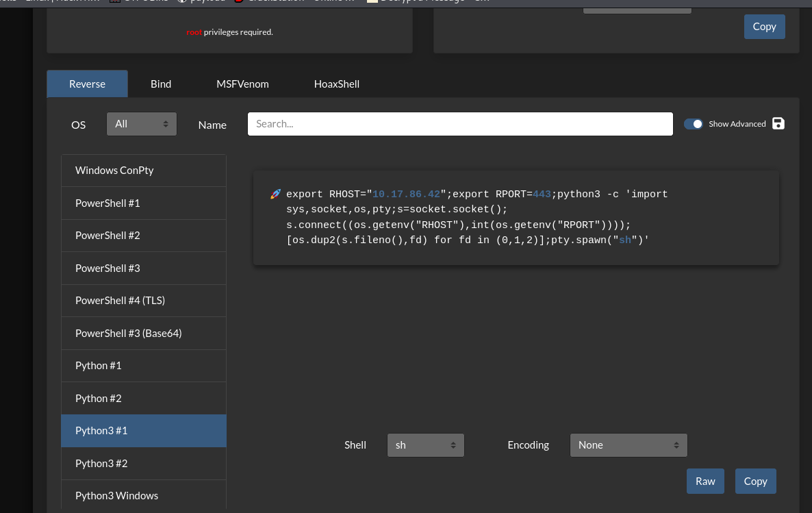The height and width of the screenshot is (513, 812).
Task: Open the MSFVenom tab
Action: tap(242, 84)
